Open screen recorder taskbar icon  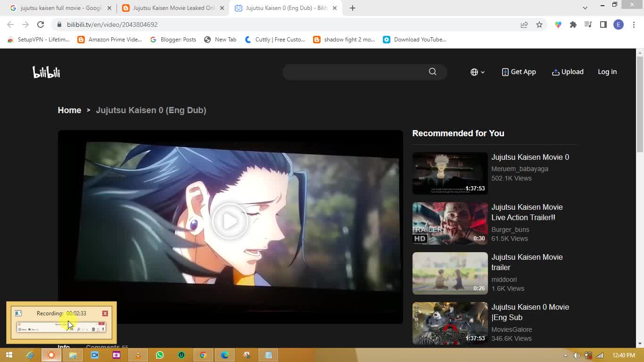tap(51, 355)
